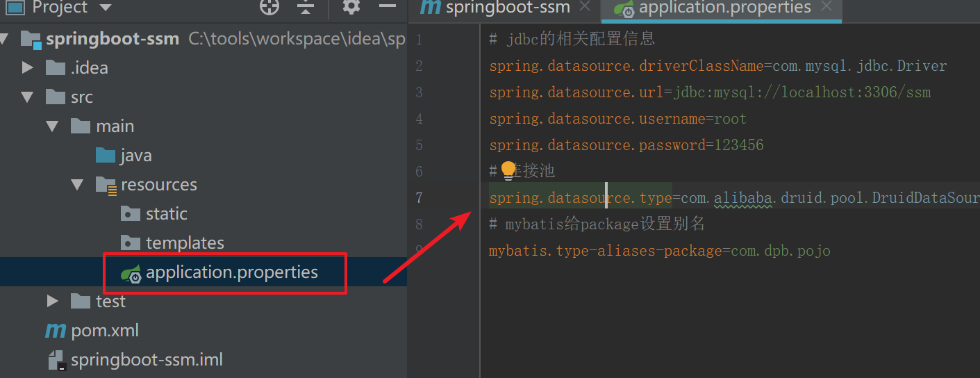The height and width of the screenshot is (378, 980).
Task: Select the static tree item
Action: point(167,213)
